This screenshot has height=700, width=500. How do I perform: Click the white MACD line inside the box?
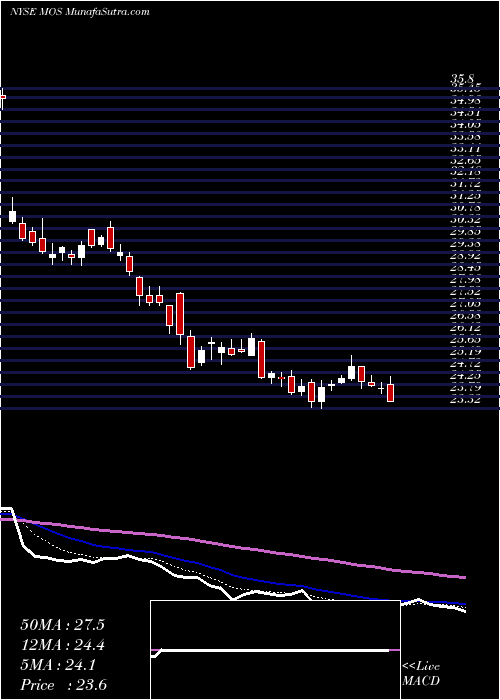(x=272, y=650)
